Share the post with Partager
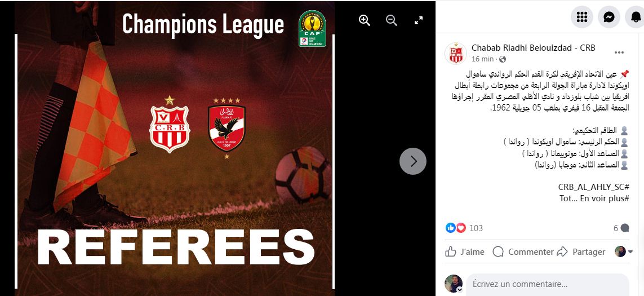 (581, 251)
